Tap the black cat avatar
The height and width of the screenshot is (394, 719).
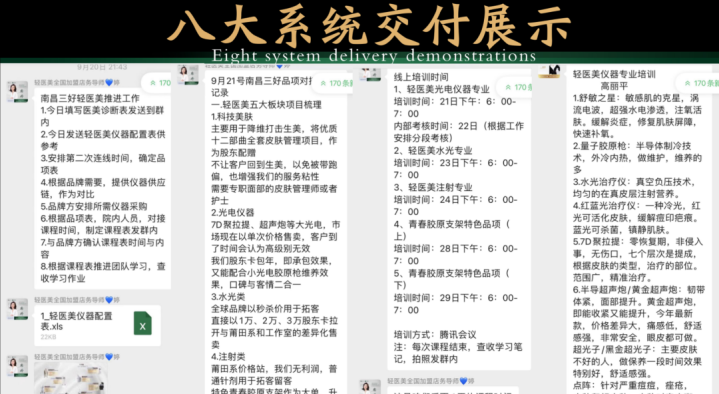click(x=549, y=72)
